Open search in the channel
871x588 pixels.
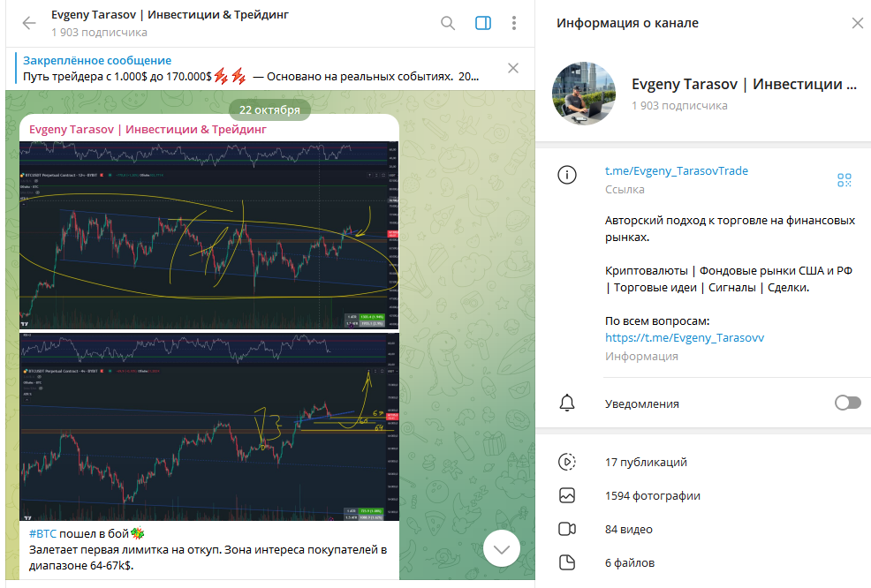pyautogui.click(x=448, y=23)
